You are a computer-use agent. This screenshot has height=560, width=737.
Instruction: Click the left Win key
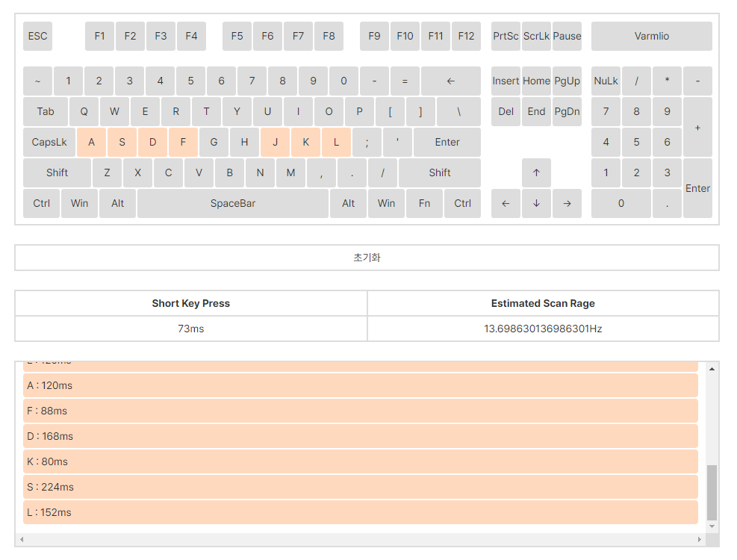click(79, 203)
